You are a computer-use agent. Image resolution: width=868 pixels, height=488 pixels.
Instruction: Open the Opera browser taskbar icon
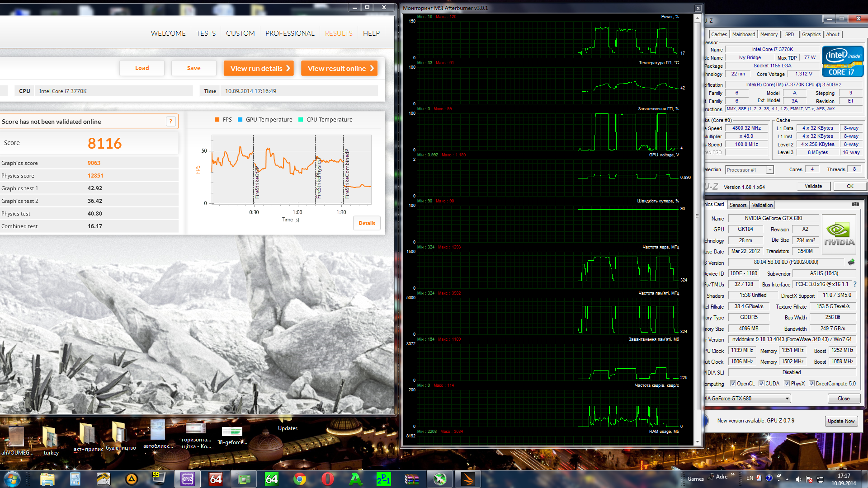point(328,479)
